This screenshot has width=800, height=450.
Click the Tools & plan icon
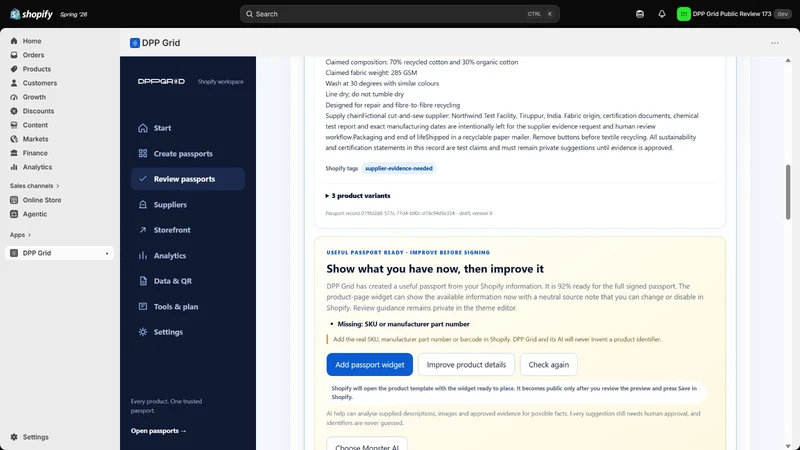143,307
